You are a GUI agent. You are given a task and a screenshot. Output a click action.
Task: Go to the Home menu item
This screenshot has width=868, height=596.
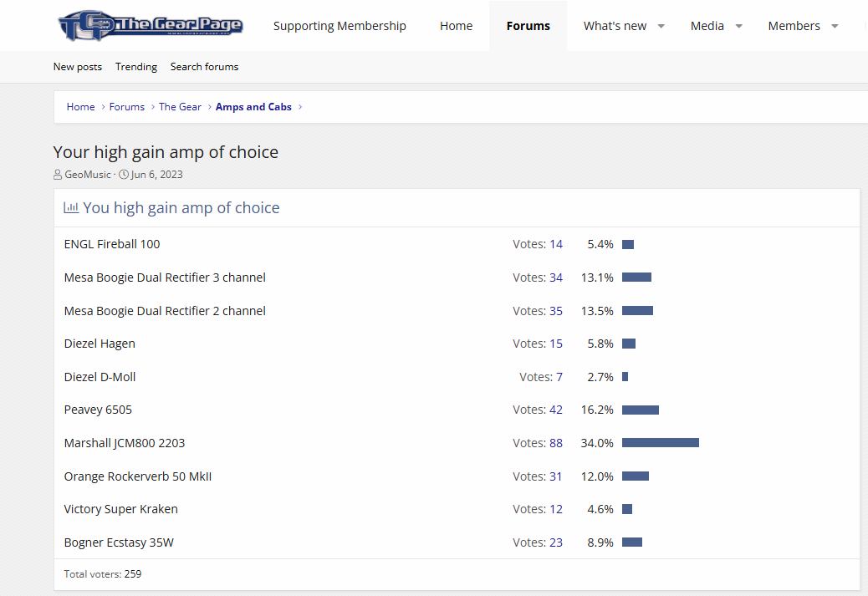pyautogui.click(x=456, y=26)
